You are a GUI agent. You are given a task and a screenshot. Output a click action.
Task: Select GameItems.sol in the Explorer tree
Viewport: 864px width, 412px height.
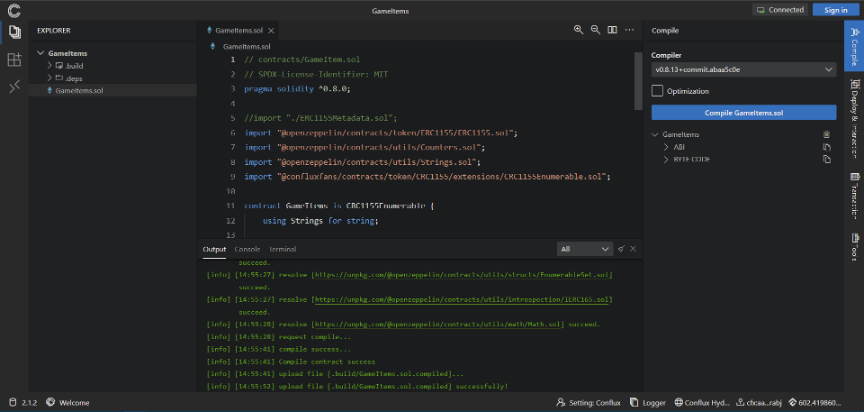pos(79,90)
